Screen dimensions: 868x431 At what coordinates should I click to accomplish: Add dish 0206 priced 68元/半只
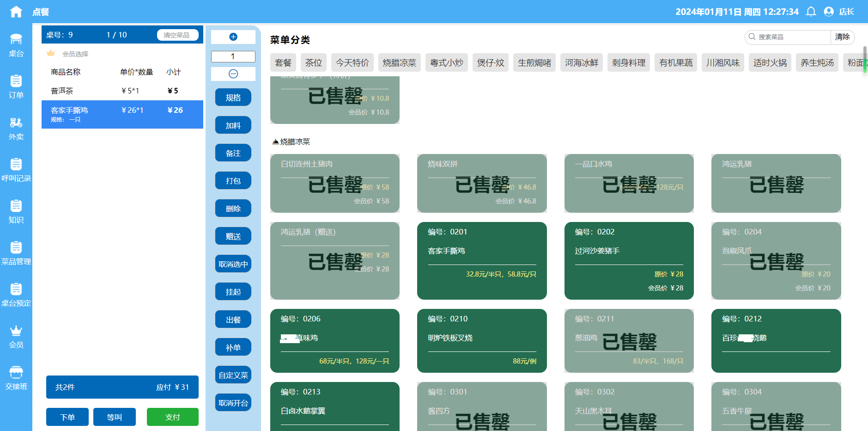(x=335, y=341)
